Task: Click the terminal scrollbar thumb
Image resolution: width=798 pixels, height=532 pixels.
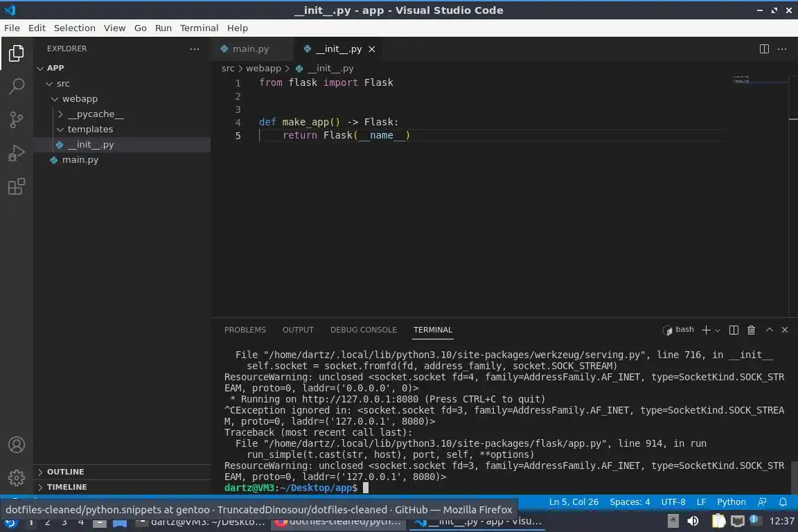Action: (x=794, y=477)
